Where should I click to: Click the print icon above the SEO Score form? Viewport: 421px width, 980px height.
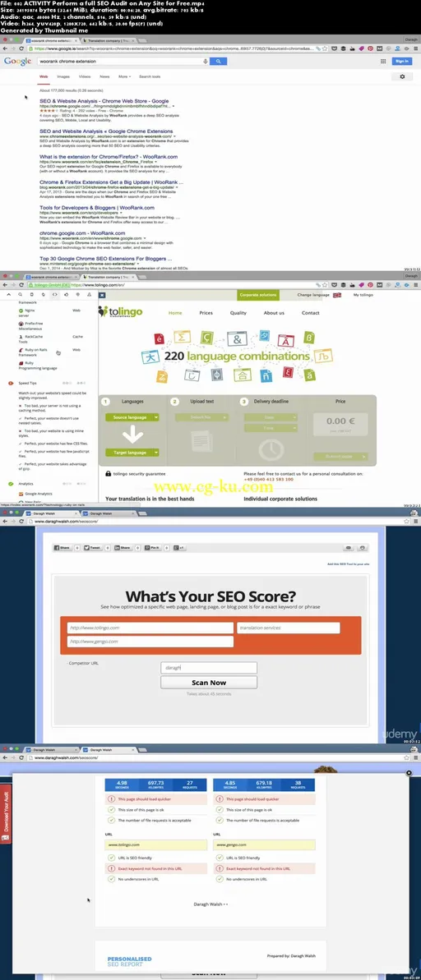[x=363, y=547]
